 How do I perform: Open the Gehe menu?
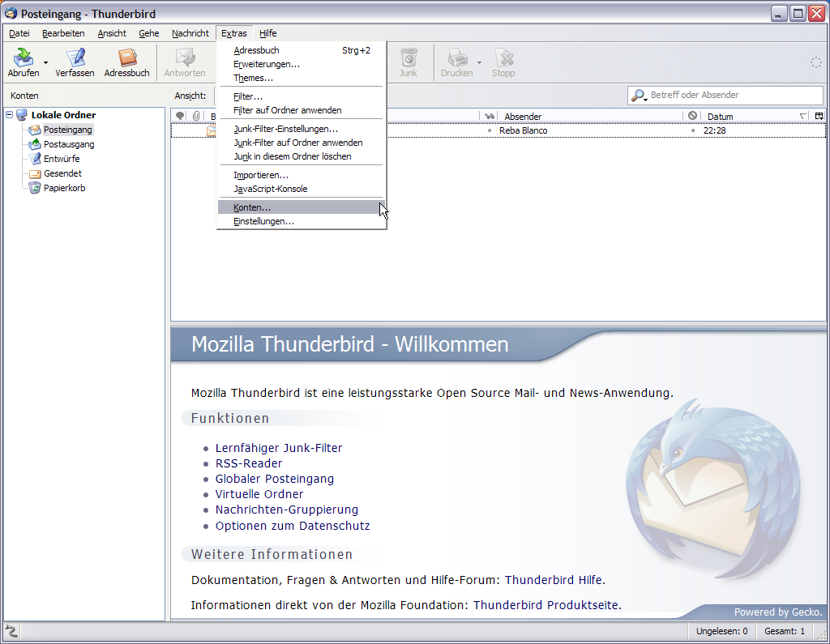[149, 33]
